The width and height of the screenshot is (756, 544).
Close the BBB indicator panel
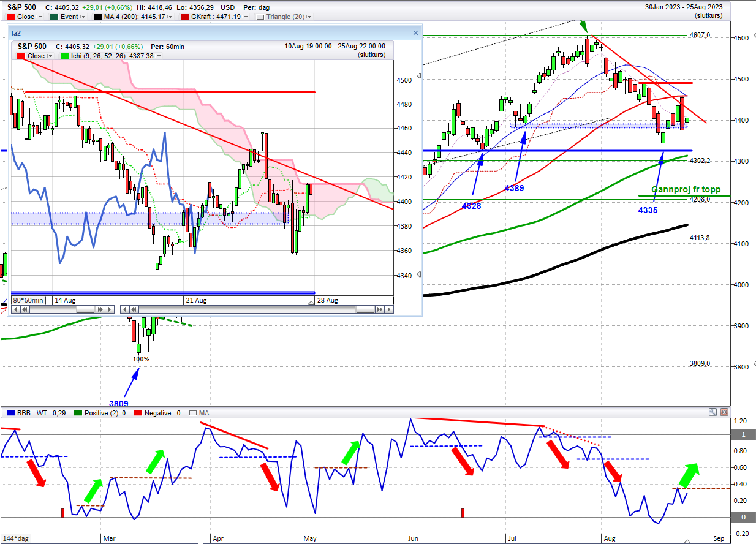click(725, 413)
